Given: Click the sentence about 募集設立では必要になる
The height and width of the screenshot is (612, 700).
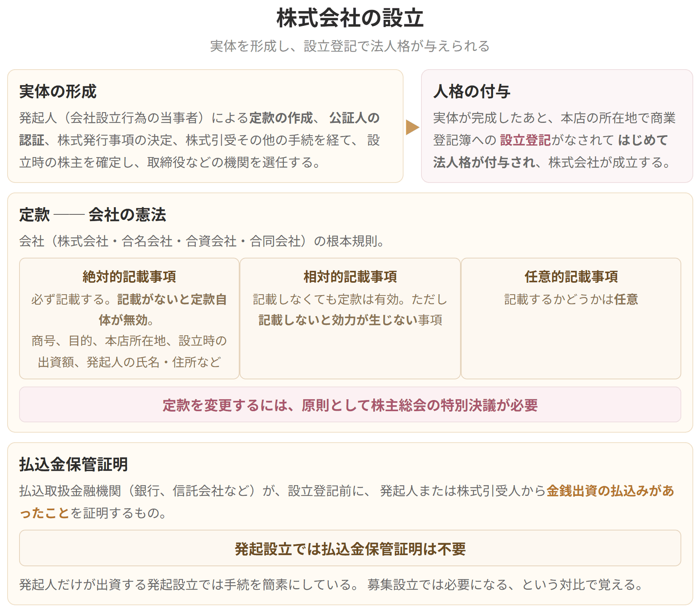Looking at the screenshot, I should click(x=505, y=585).
